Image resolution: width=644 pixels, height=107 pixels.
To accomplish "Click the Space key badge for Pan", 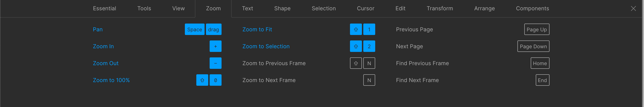I will [x=194, y=29].
